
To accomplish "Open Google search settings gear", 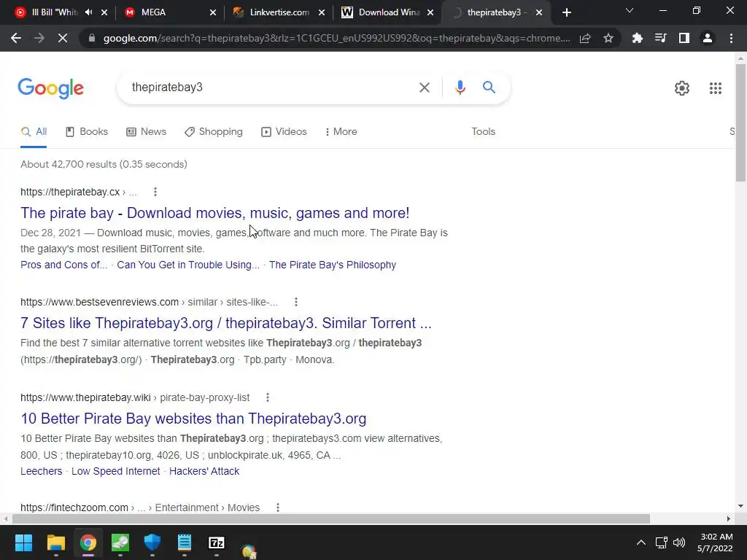I will tap(682, 88).
